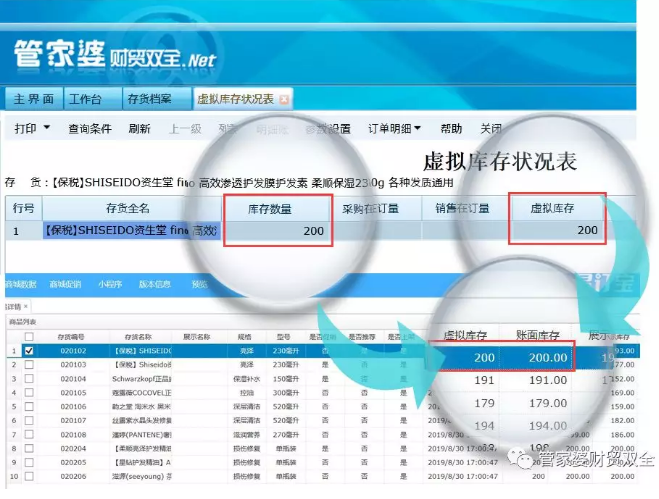Click the 保湿补水 specification cell
659x499 pixels.
click(247, 379)
